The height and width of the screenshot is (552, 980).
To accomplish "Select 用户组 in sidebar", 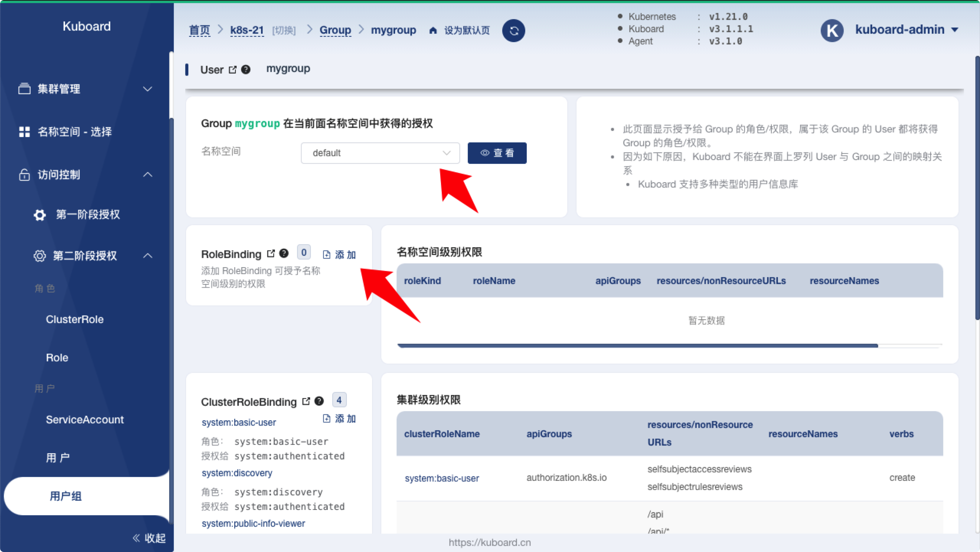I will pos(66,496).
